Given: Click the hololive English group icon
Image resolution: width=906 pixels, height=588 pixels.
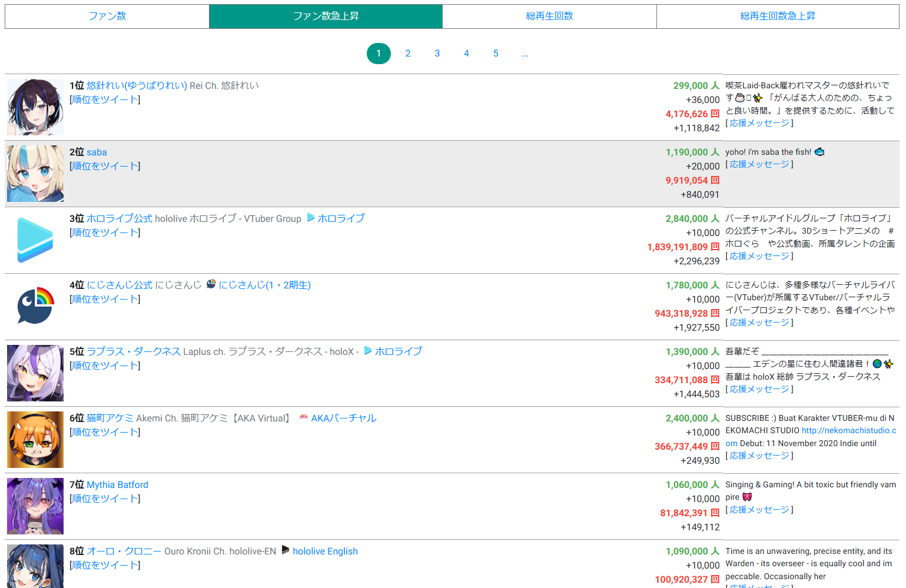Looking at the screenshot, I should coord(286,550).
